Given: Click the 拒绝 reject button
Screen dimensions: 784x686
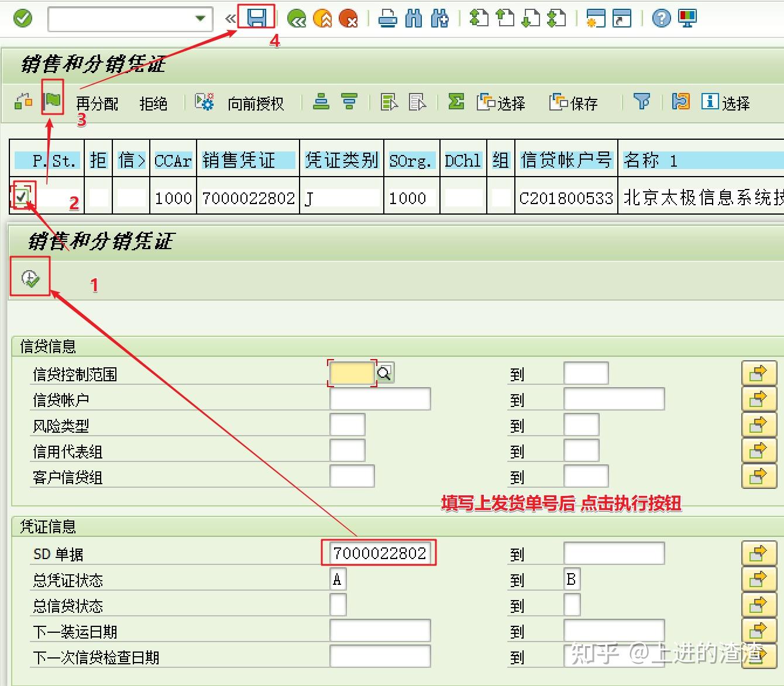Looking at the screenshot, I should coord(153,104).
